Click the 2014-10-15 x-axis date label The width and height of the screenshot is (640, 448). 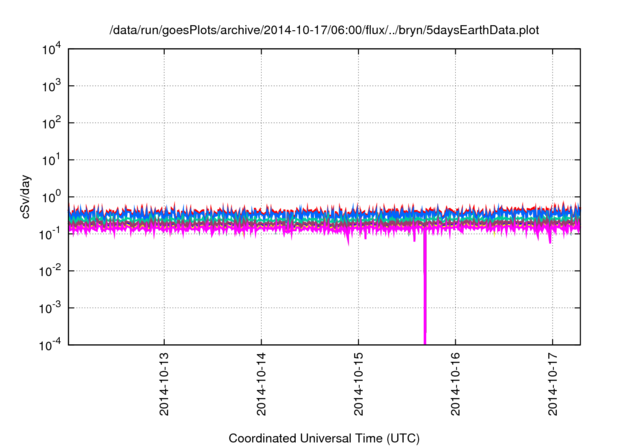[x=358, y=384]
